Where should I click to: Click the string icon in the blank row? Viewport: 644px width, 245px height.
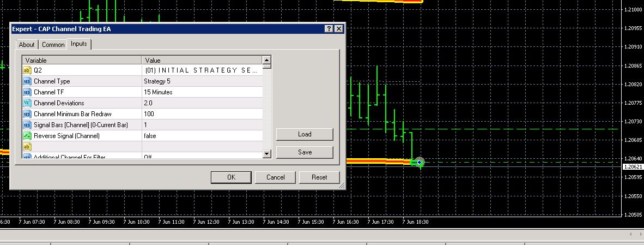tap(27, 147)
